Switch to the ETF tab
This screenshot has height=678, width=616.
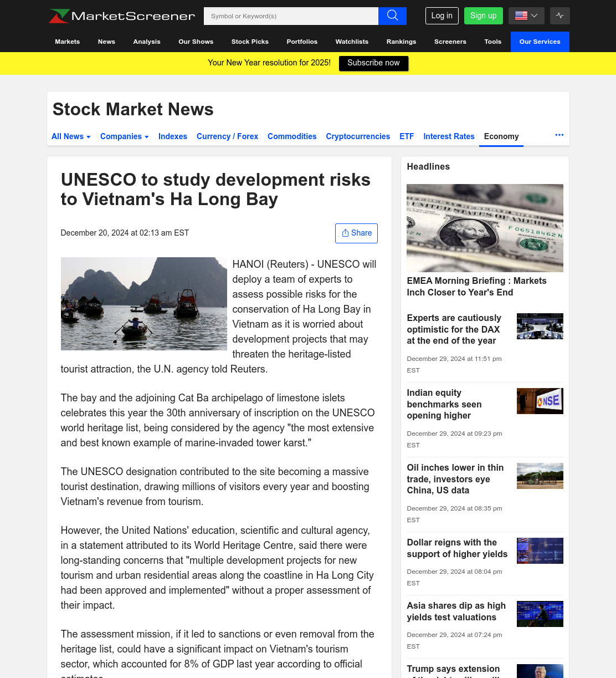[407, 136]
